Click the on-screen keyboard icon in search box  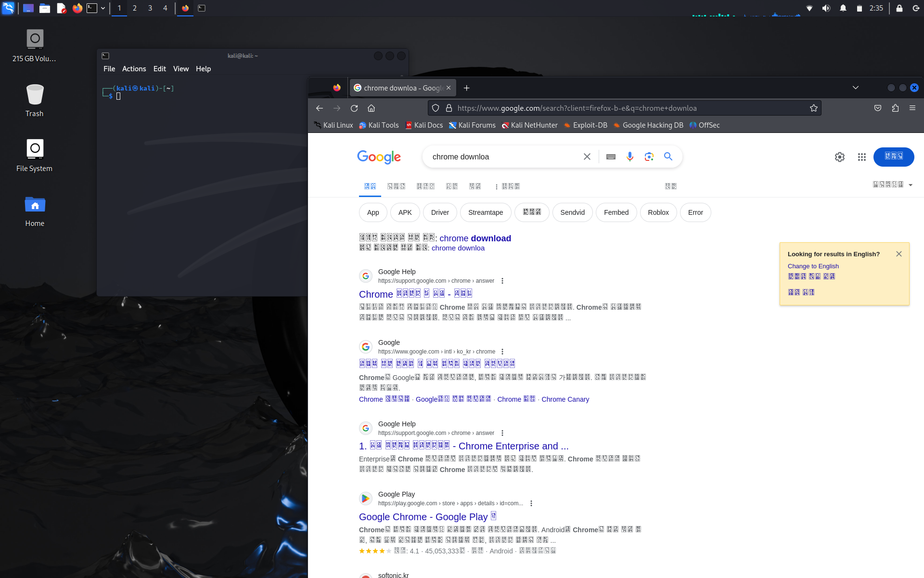pos(611,157)
